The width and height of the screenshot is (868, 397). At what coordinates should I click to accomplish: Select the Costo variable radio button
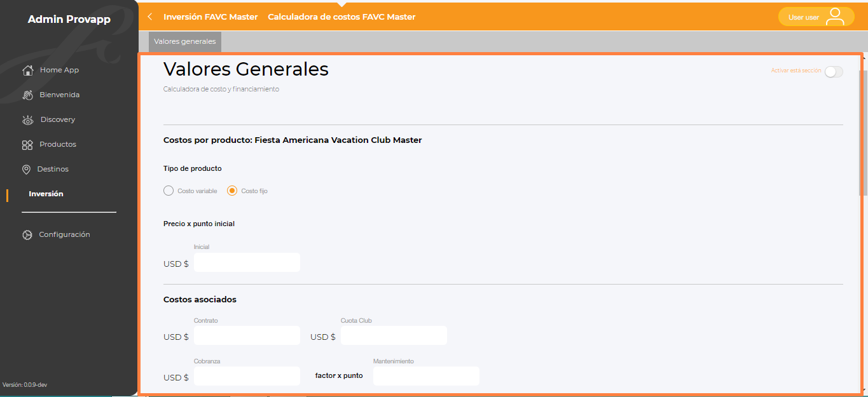click(x=169, y=191)
